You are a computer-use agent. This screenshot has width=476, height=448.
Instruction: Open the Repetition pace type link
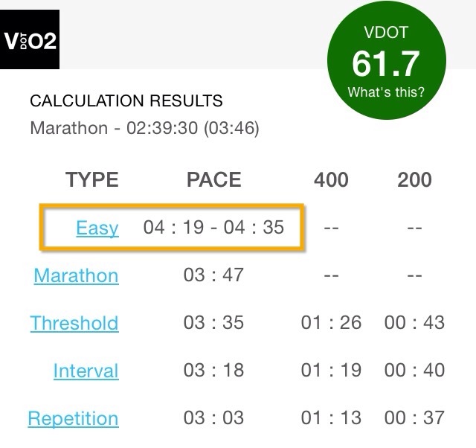(x=73, y=418)
